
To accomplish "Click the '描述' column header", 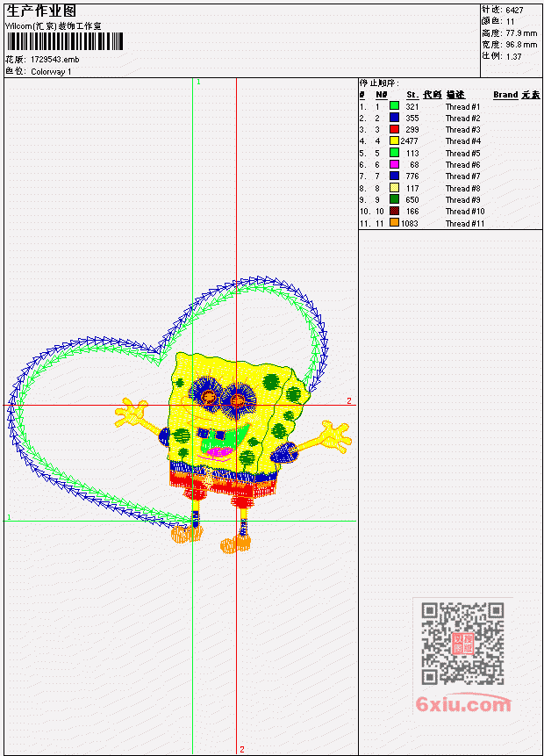I will 455,95.
